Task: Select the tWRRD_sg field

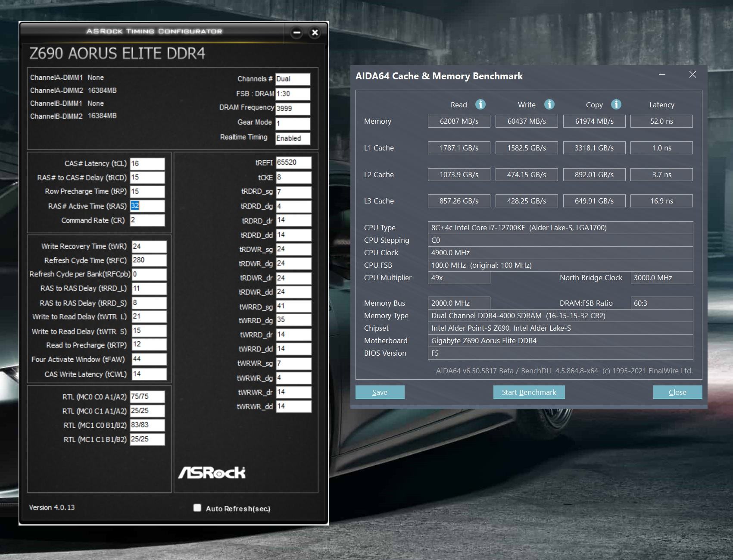Action: point(293,306)
